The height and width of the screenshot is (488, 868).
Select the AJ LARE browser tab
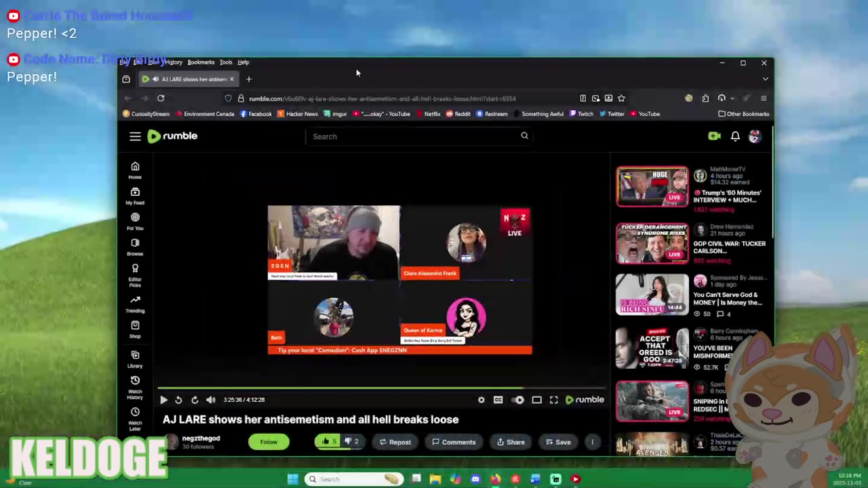tap(188, 79)
